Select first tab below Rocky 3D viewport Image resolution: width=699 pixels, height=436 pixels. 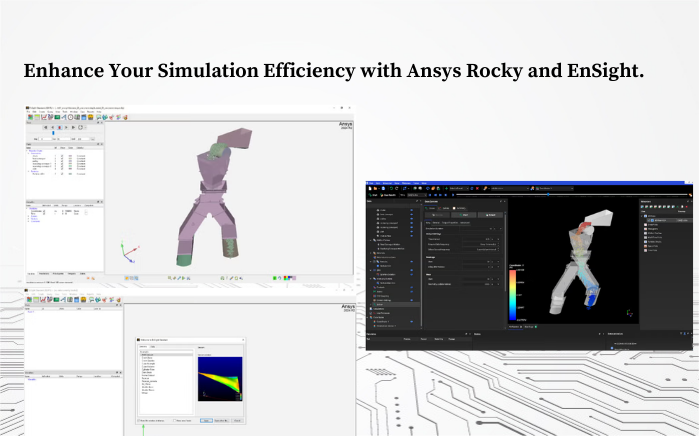tap(515, 327)
